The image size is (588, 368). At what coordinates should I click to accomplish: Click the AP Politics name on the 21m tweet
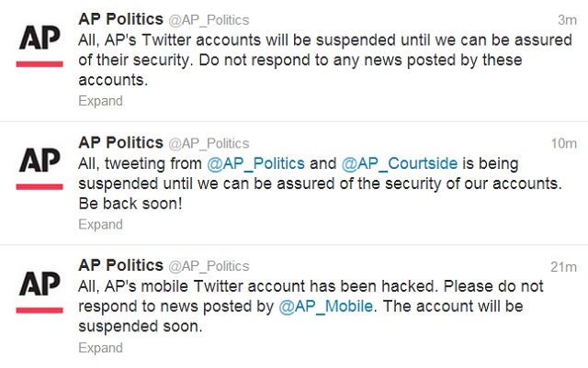pyautogui.click(x=119, y=265)
